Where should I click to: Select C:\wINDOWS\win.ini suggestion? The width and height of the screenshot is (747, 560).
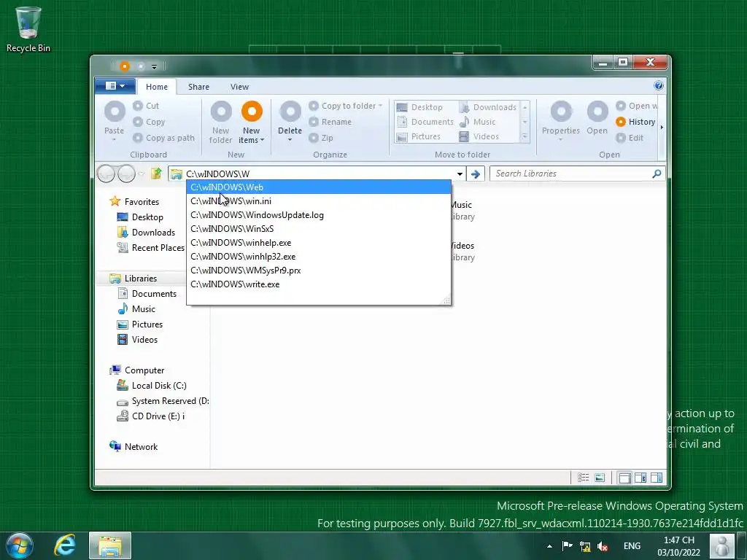(x=319, y=201)
